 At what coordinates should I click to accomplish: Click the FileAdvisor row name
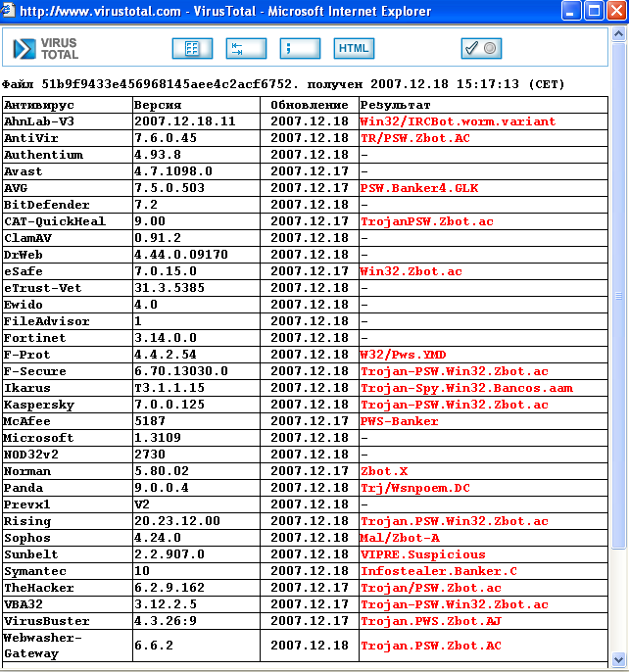coord(47,321)
